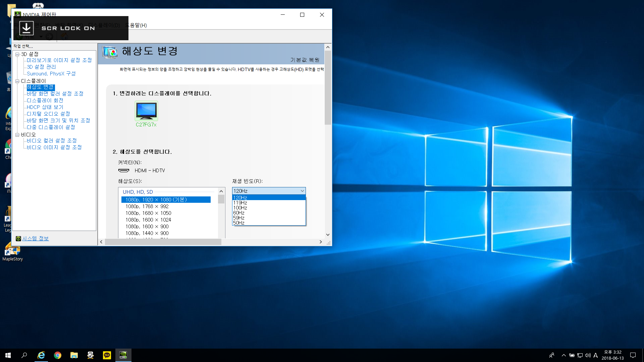
Task: Select resolution 1080p, 1920 × 1080 (기본)
Action: [166, 200]
